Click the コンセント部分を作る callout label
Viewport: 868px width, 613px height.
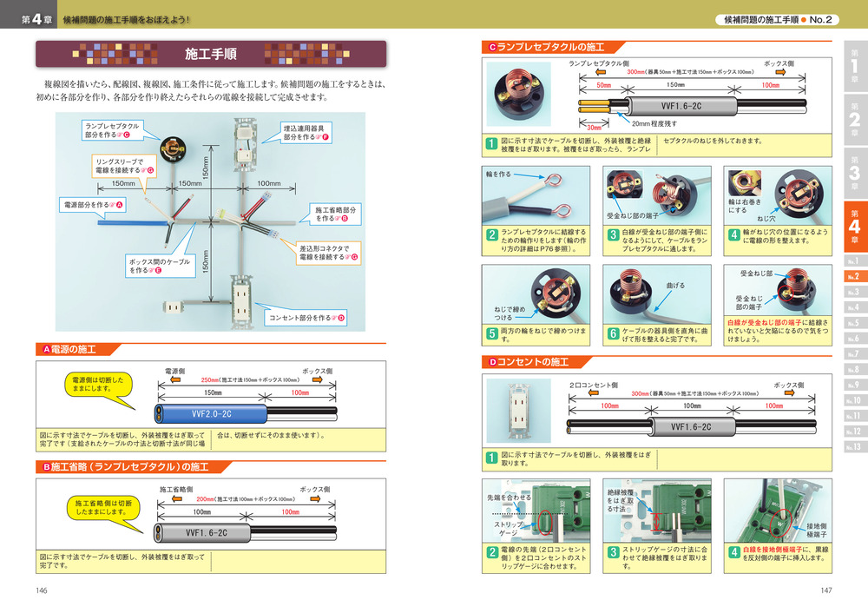click(x=307, y=318)
